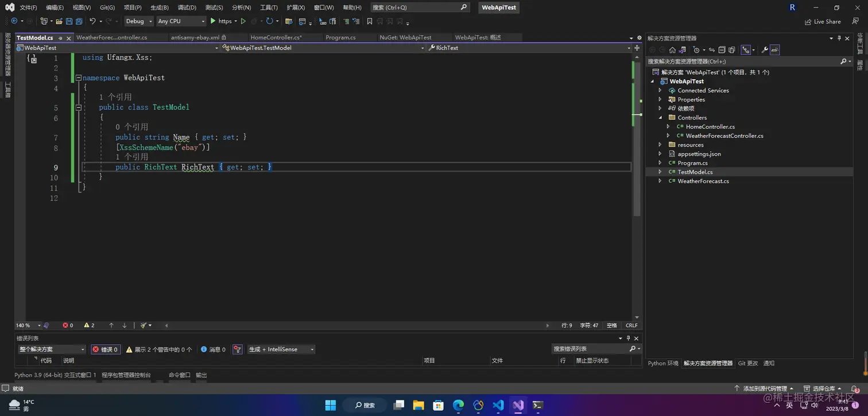Toggle the error list build filter funnel icon

pyautogui.click(x=238, y=349)
